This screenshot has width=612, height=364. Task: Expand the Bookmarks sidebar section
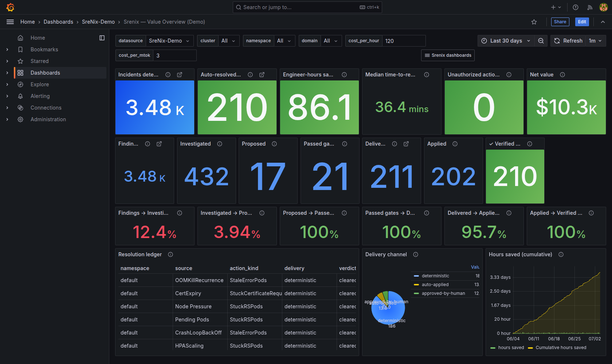[x=7, y=50]
